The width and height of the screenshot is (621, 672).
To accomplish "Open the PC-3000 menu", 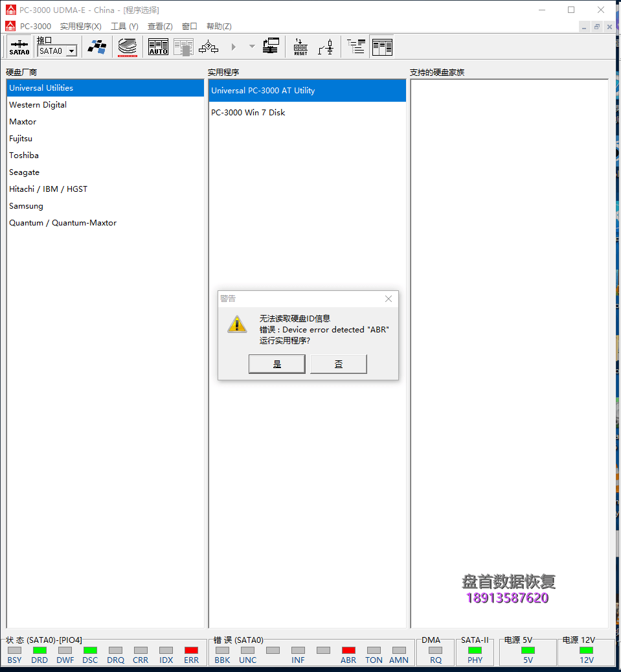I will (36, 26).
